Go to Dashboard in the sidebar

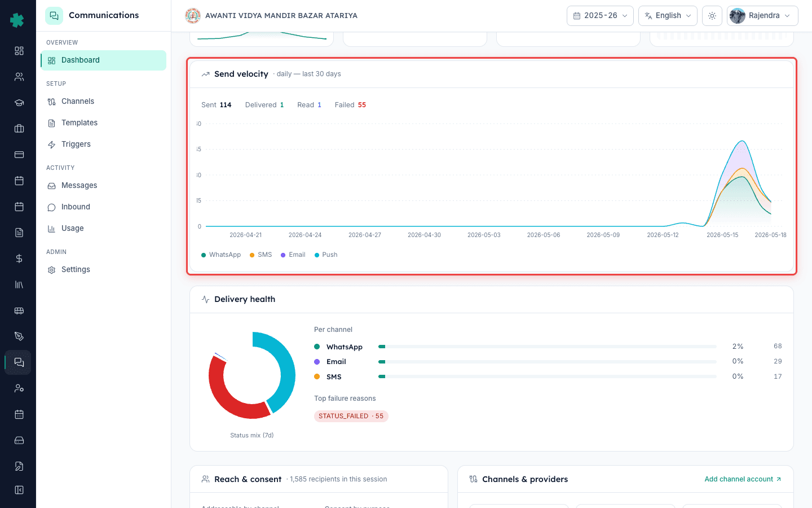click(104, 60)
